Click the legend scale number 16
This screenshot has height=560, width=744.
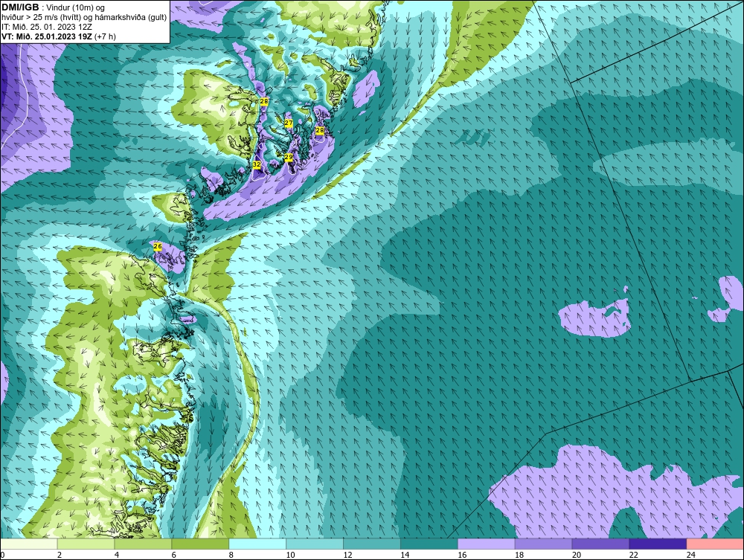click(x=462, y=555)
